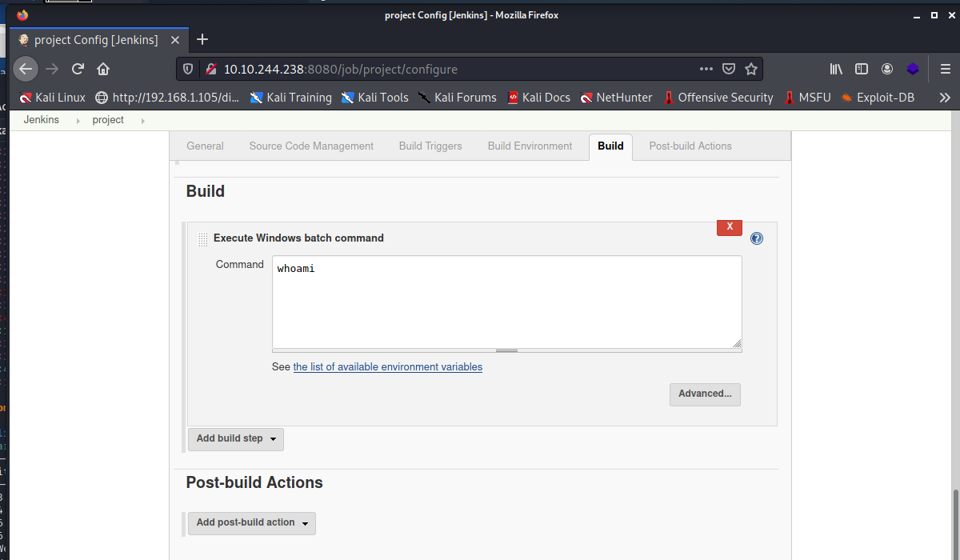Expand the Add post-build action dropdown

[251, 522]
